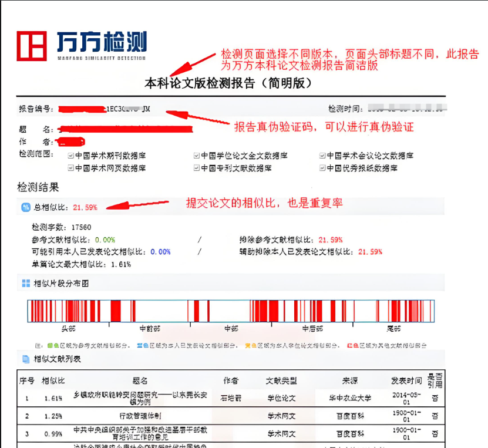Toggle 中国专利文献数据库 checkbox
The image size is (488, 448).
tap(196, 168)
